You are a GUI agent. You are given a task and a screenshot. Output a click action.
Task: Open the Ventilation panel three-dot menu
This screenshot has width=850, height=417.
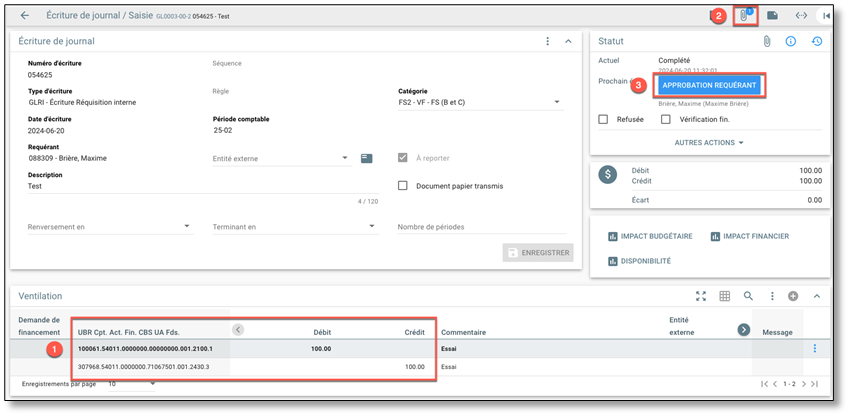coord(771,296)
